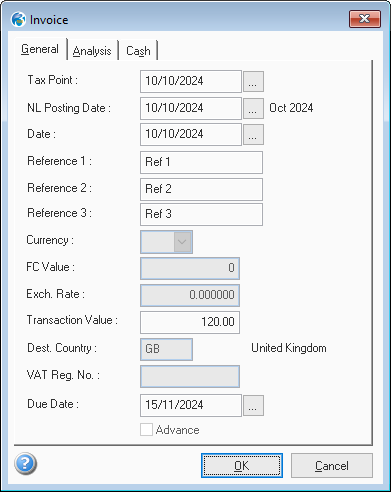Viewport: 391px width, 492px height.
Task: Click the Transaction Value label
Action: pyautogui.click(x=72, y=320)
